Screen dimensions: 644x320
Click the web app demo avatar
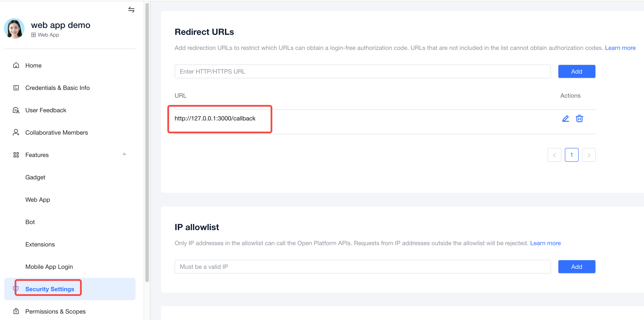point(14,29)
